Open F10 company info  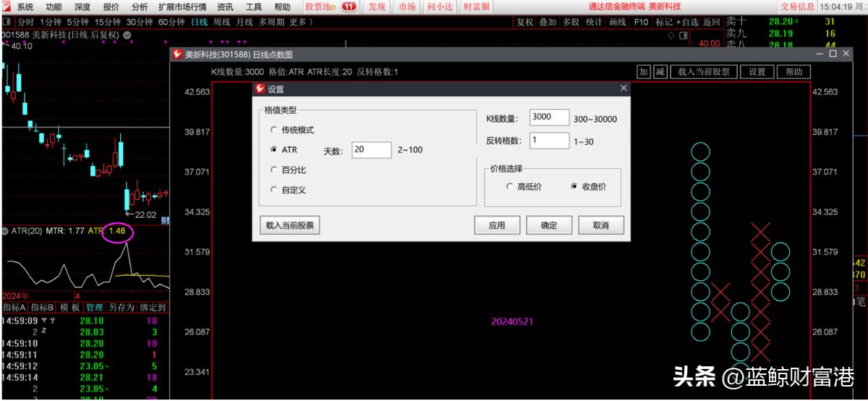(x=641, y=22)
